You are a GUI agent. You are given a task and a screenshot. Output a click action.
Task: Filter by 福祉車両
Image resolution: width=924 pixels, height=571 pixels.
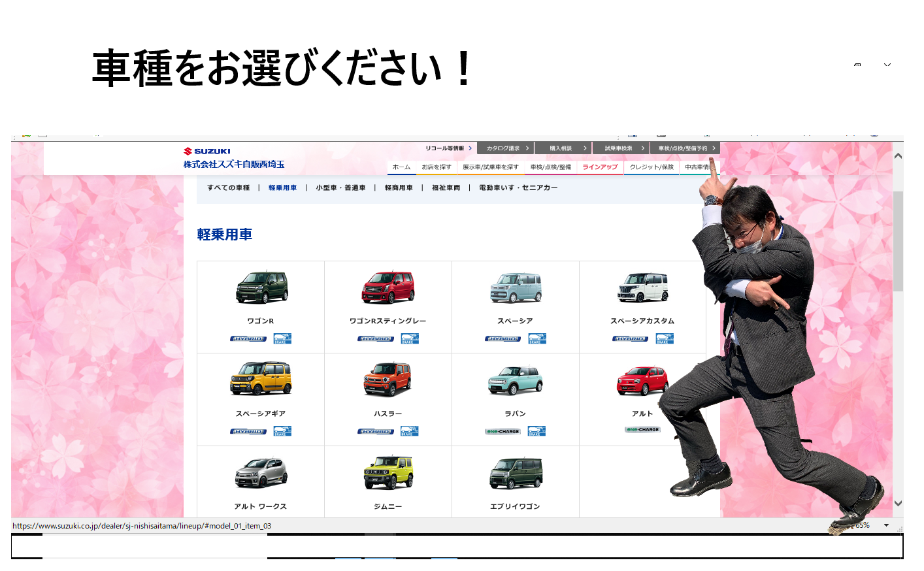tap(446, 188)
